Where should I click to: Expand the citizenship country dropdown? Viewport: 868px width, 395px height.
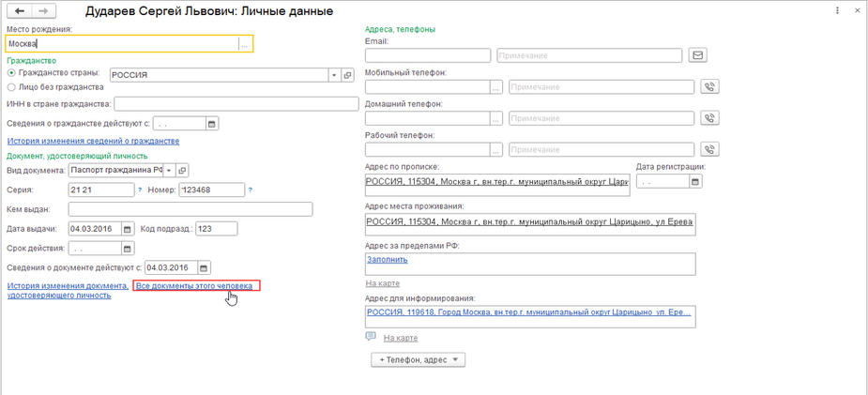pyautogui.click(x=334, y=75)
